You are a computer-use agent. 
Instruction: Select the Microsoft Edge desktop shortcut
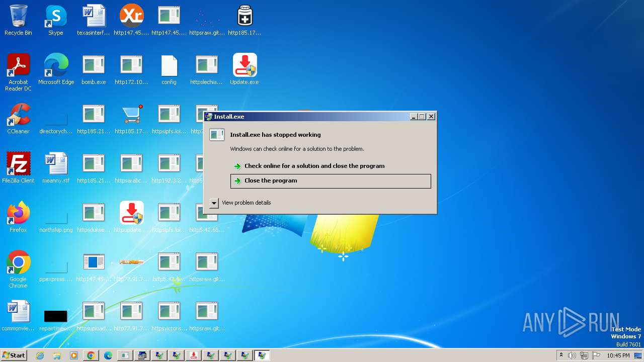point(56,69)
